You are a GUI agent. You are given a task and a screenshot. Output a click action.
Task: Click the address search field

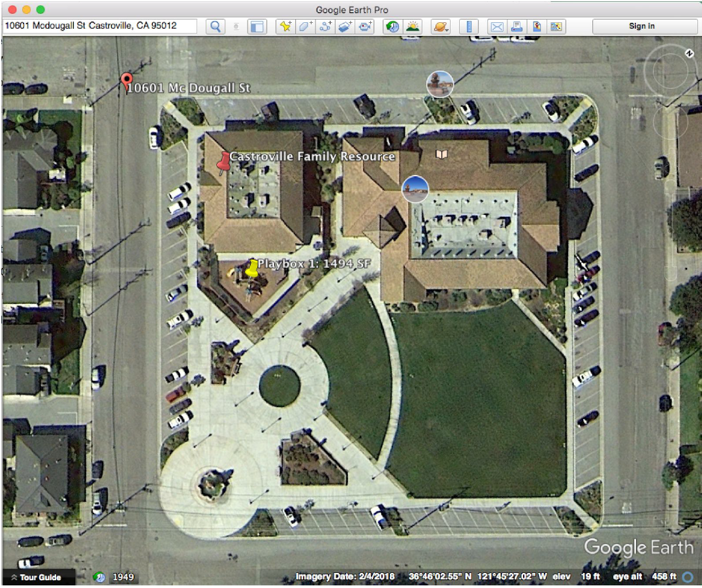(100, 26)
